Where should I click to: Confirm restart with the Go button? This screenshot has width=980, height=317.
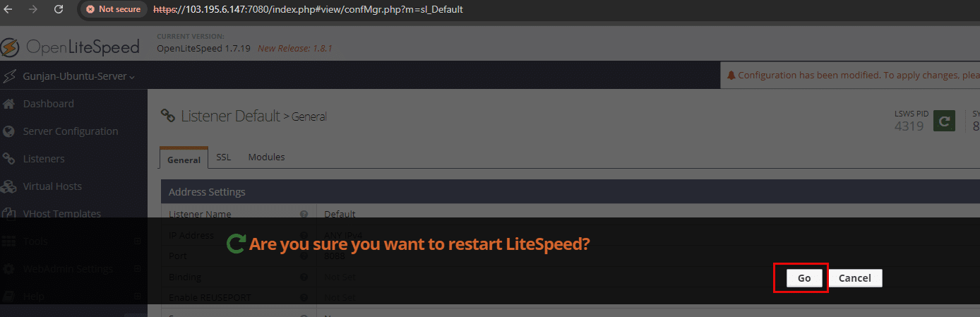click(803, 278)
